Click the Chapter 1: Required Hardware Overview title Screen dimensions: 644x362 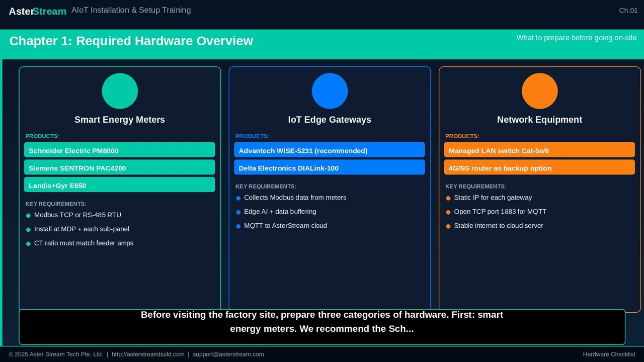[x=131, y=41]
